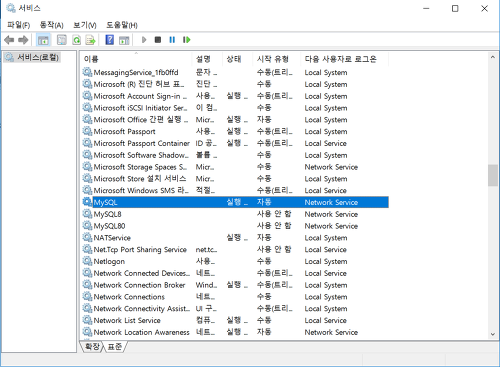Open the 동작(A) menu

pos(51,25)
